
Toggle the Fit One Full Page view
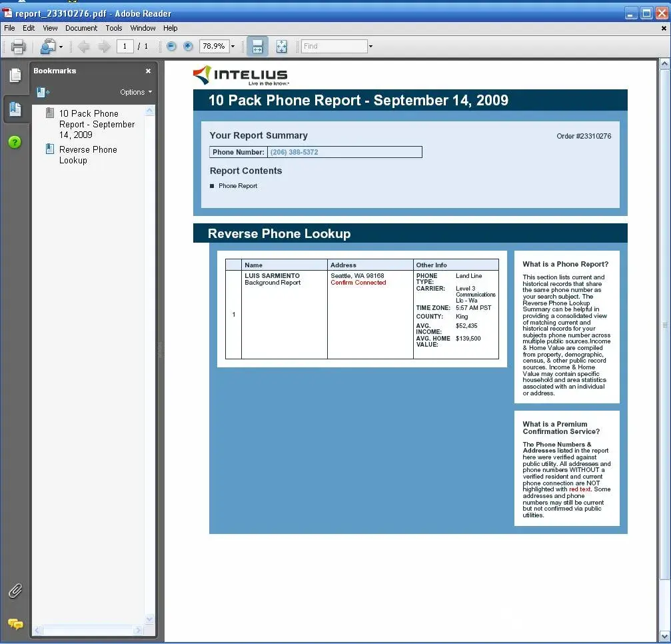(x=281, y=47)
